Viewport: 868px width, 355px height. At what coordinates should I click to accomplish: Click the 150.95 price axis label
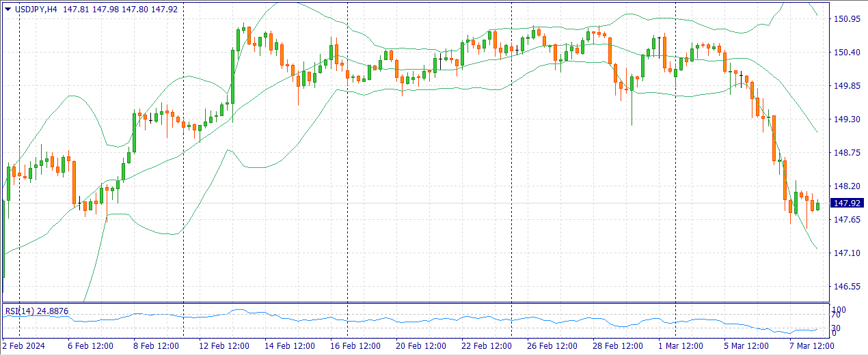[846, 19]
